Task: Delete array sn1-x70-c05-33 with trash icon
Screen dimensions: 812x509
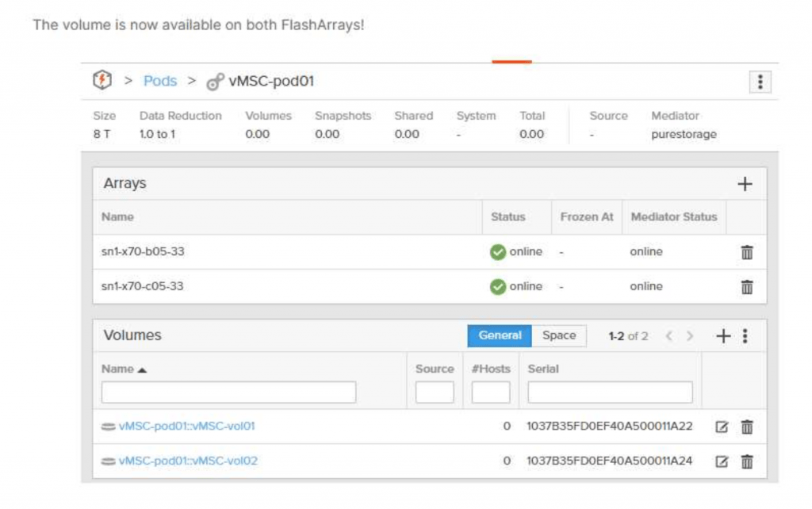Action: pos(747,287)
